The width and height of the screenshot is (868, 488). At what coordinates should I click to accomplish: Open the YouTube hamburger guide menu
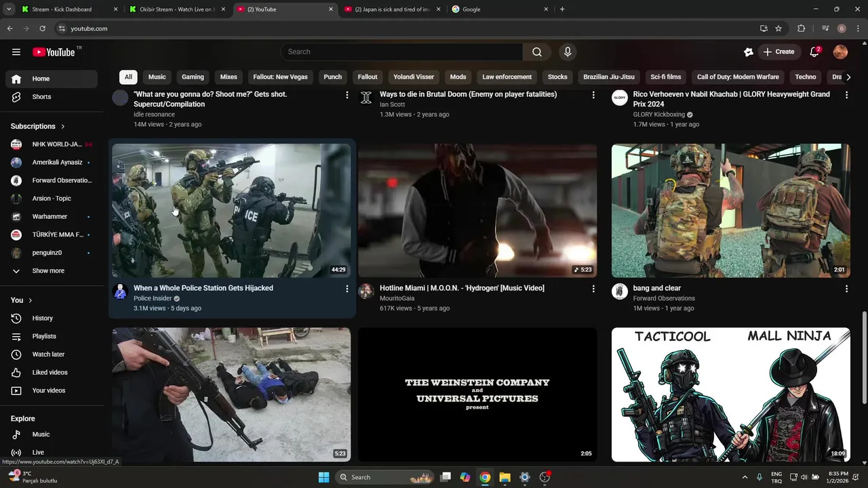(16, 52)
